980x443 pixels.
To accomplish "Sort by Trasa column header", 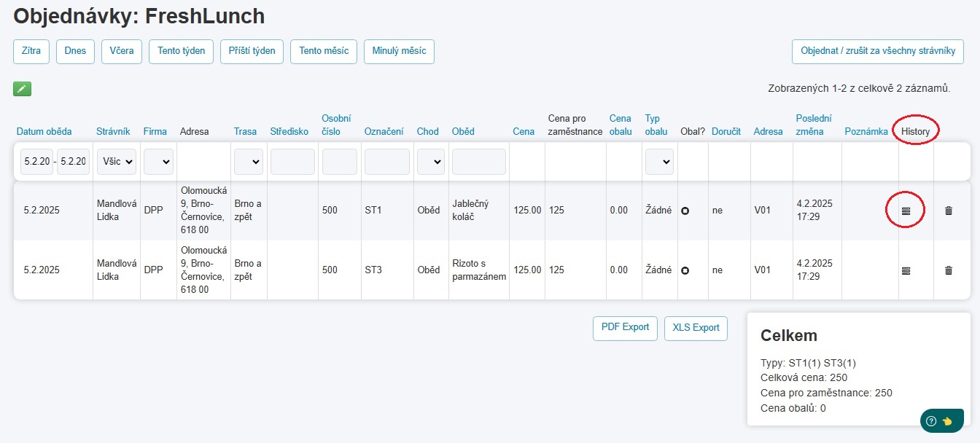I will (245, 132).
